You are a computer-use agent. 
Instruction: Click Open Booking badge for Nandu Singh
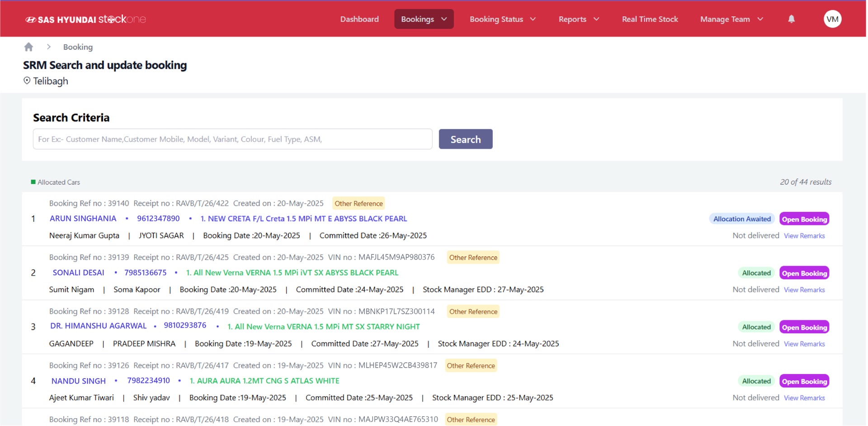(x=804, y=381)
